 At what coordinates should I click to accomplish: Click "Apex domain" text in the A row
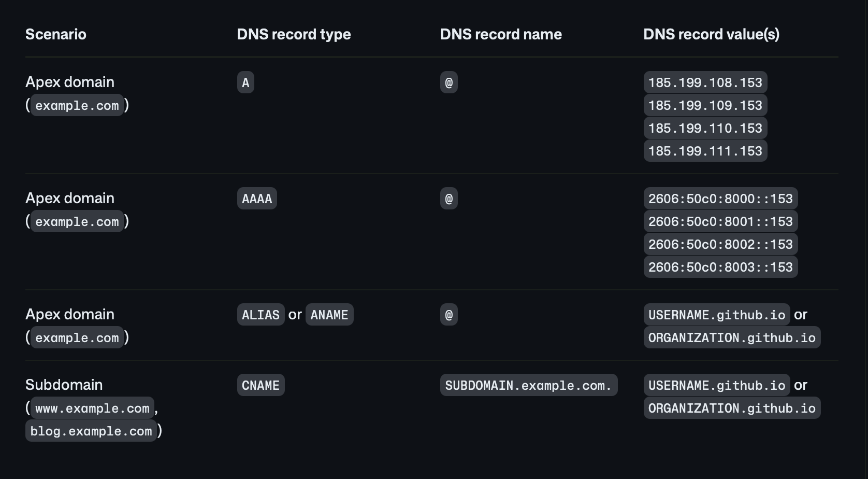[70, 82]
